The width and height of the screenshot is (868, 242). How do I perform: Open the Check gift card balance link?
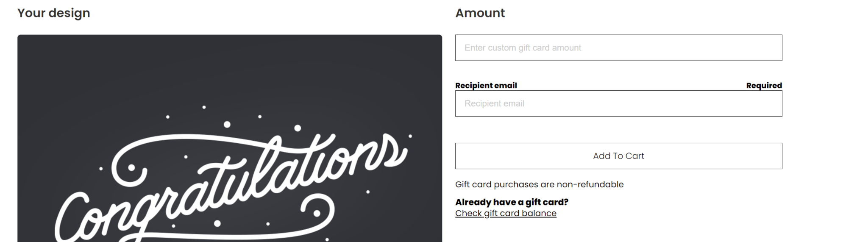click(x=506, y=213)
